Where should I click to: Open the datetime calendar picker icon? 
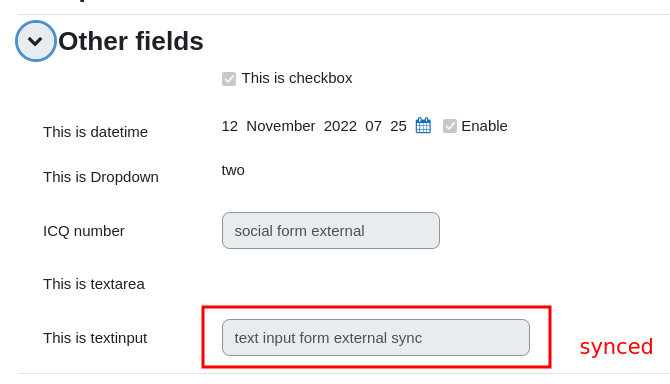423,126
